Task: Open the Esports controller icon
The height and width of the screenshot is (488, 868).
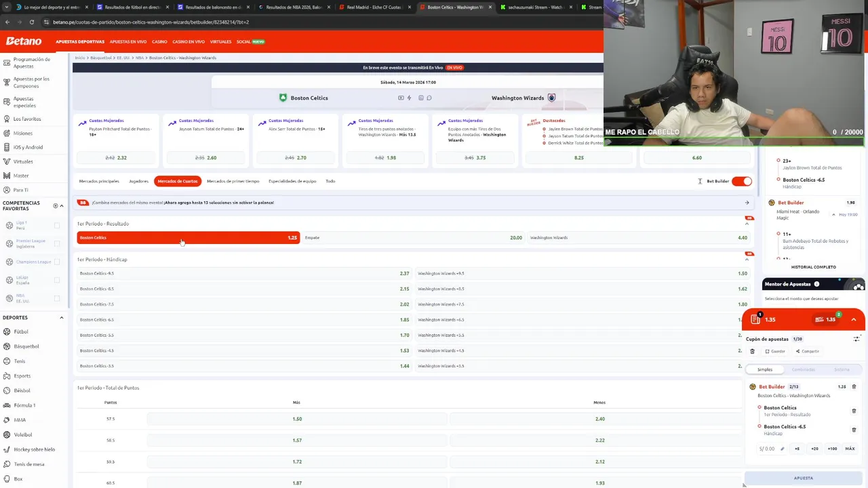Action: (x=6, y=375)
